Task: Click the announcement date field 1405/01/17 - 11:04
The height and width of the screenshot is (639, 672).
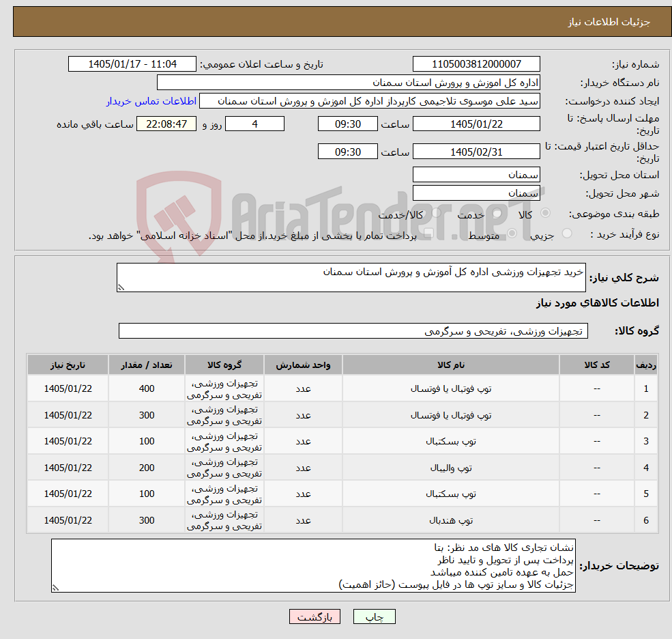Action: 132,64
